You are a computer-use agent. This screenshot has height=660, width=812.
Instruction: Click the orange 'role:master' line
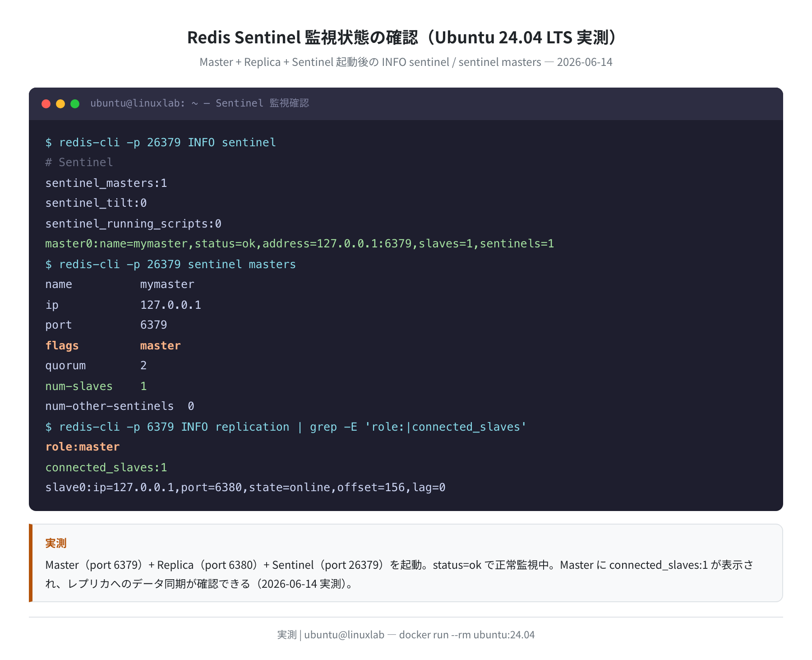[x=83, y=447]
